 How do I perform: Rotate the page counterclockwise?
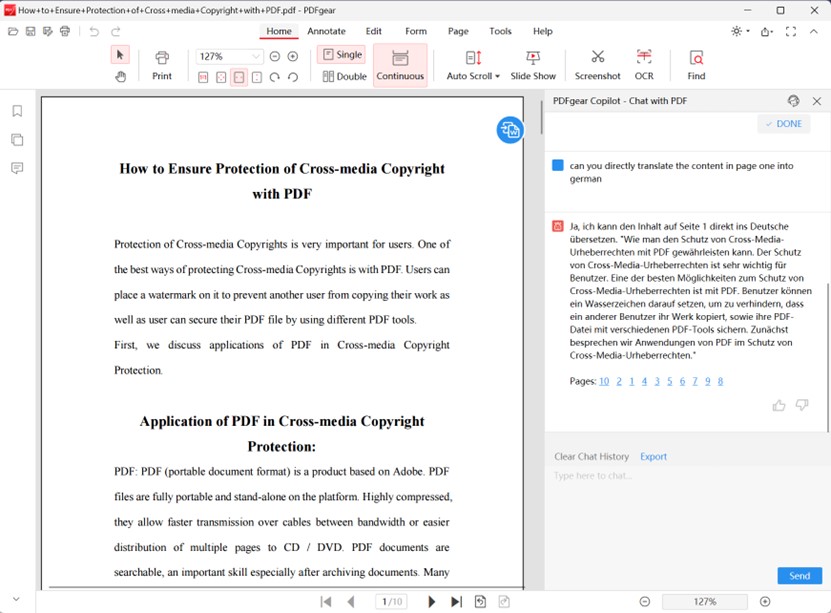point(293,76)
